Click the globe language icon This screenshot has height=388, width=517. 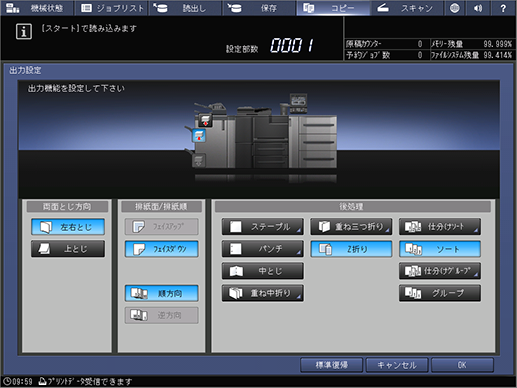pos(455,8)
